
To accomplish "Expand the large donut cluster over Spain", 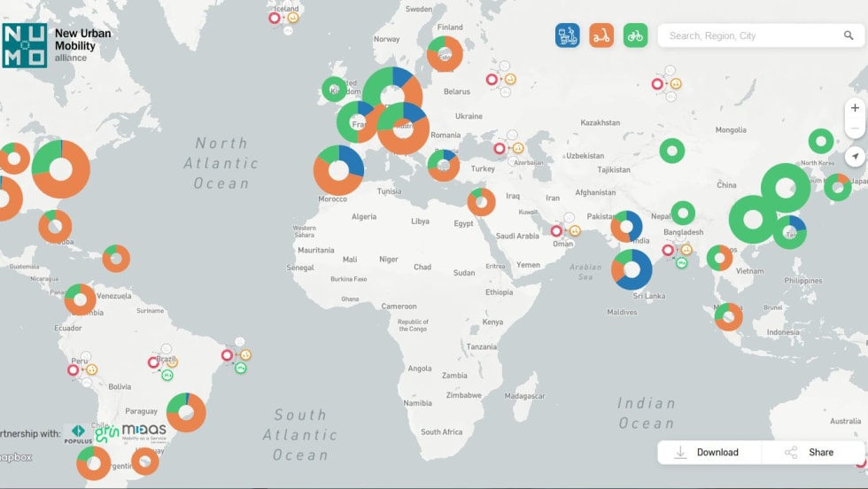I will [x=338, y=170].
